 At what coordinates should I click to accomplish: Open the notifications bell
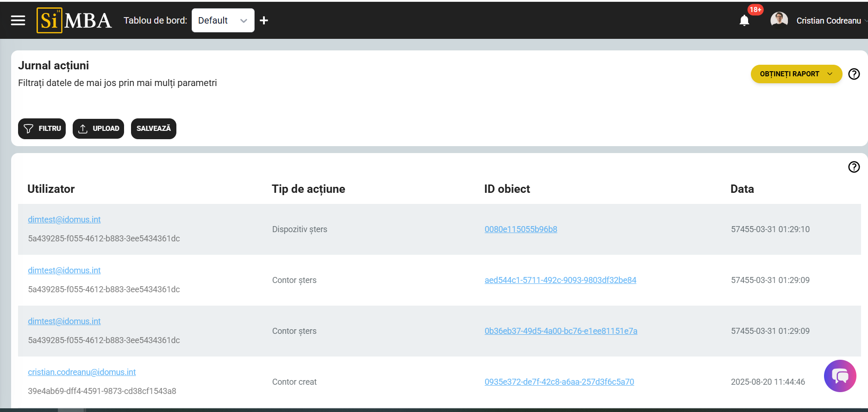pos(744,20)
